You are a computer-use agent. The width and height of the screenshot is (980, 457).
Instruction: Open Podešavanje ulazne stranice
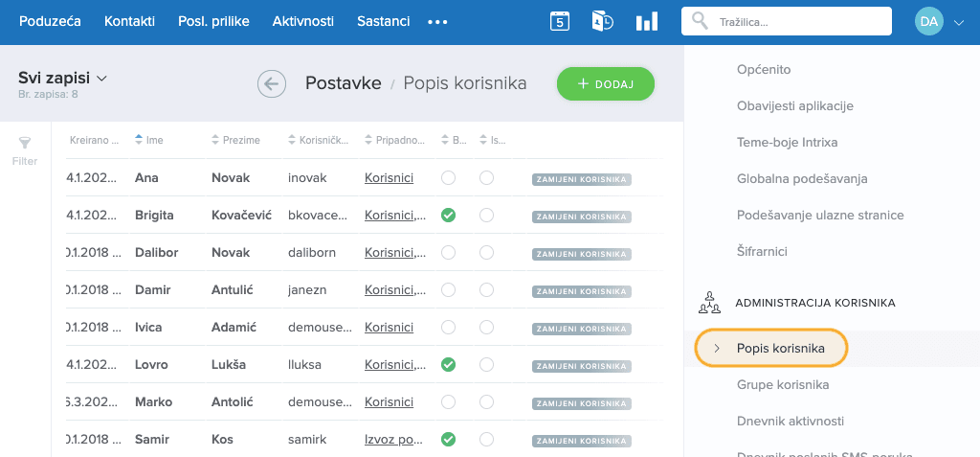(x=820, y=215)
